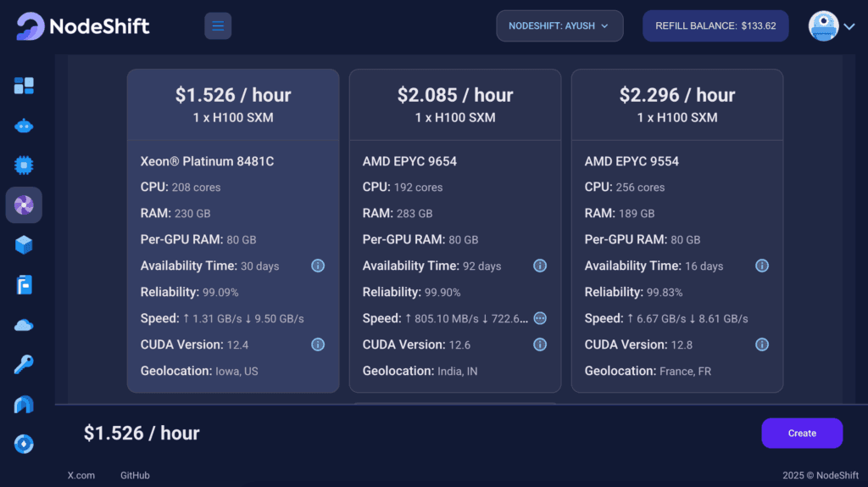This screenshot has height=487, width=868.
Task: Click Reliability: 99.90% text
Action: tap(411, 293)
